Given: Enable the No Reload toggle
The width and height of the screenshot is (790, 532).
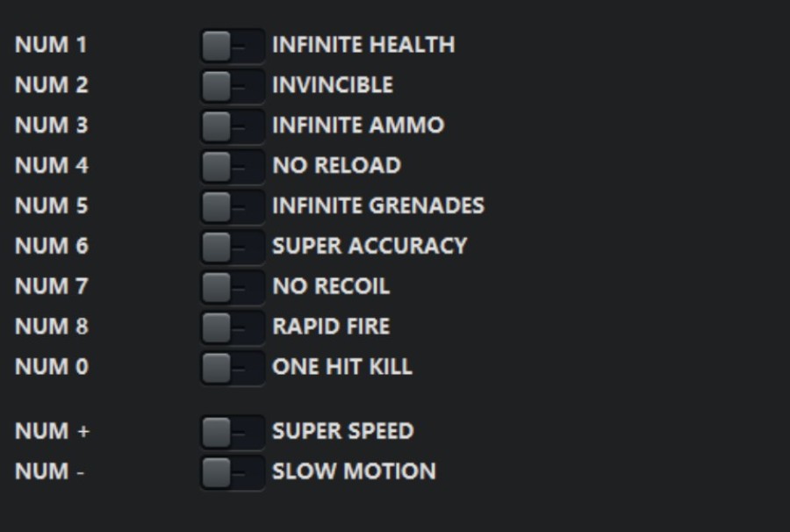Looking at the screenshot, I should pyautogui.click(x=232, y=166).
